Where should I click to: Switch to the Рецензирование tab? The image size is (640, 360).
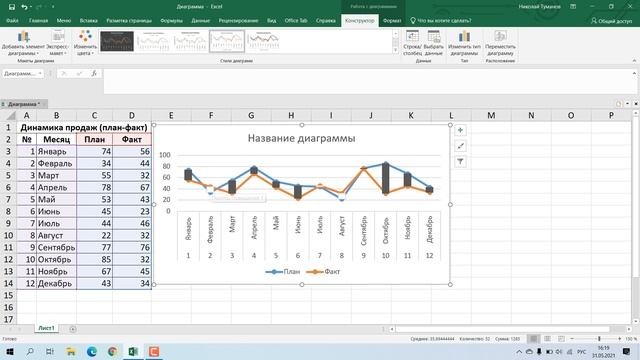[x=238, y=20]
